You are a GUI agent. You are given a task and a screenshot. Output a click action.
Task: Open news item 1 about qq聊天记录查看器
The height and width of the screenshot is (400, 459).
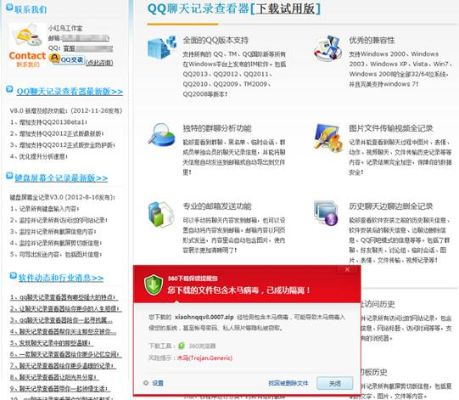coord(63,297)
